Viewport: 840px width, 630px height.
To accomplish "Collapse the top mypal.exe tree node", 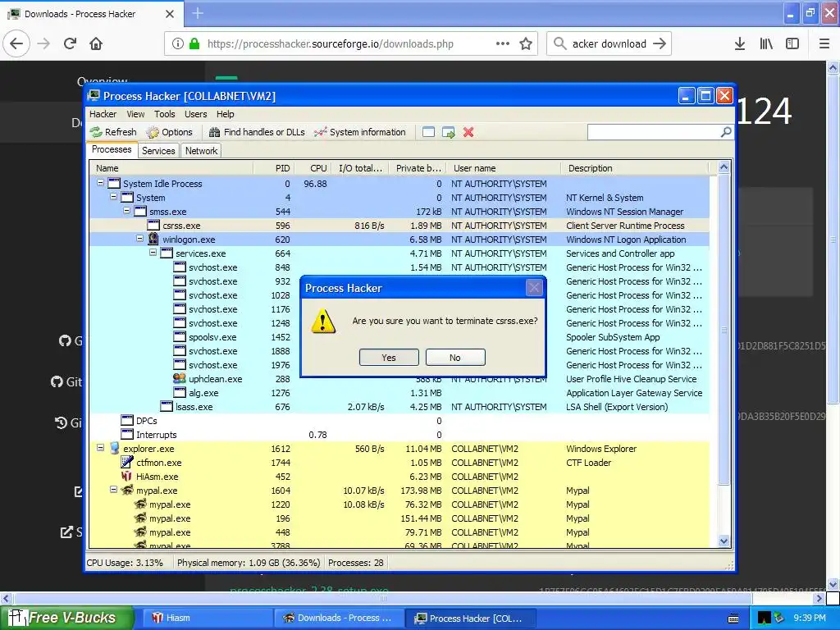I will point(113,489).
